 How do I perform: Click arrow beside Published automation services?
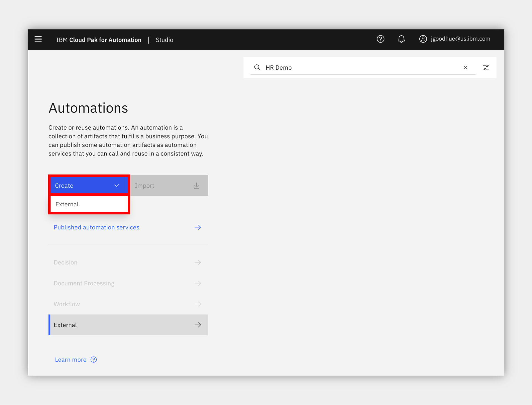(x=198, y=227)
